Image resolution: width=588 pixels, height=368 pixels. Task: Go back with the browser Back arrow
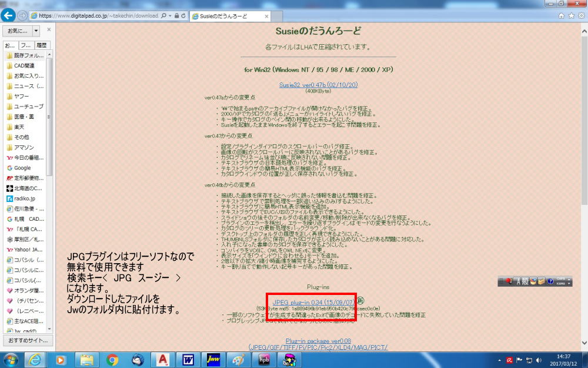8,15
